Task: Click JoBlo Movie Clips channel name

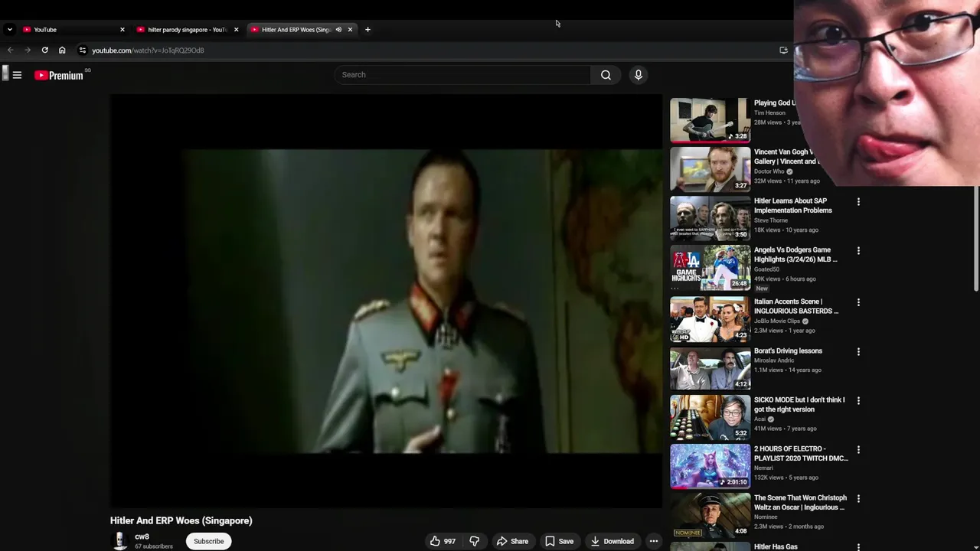Action: coord(777,321)
